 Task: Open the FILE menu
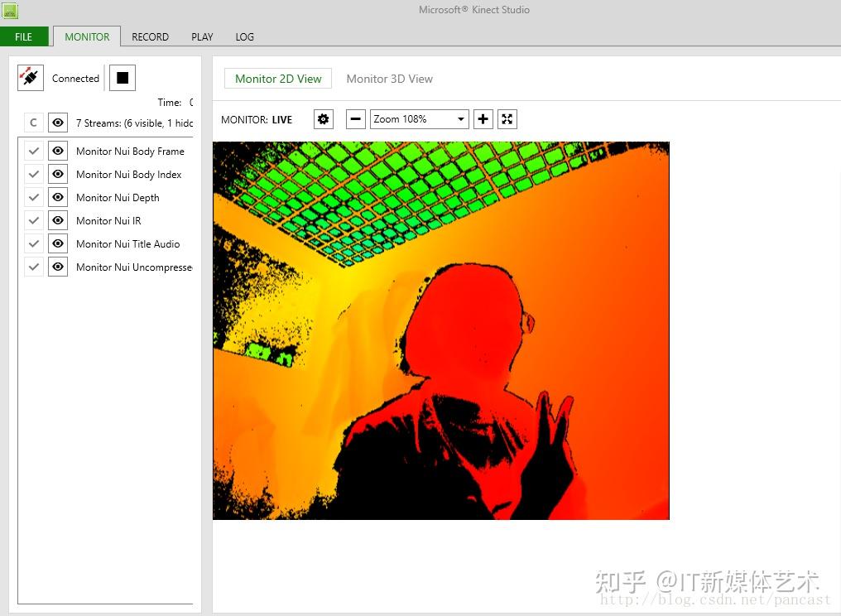23,36
